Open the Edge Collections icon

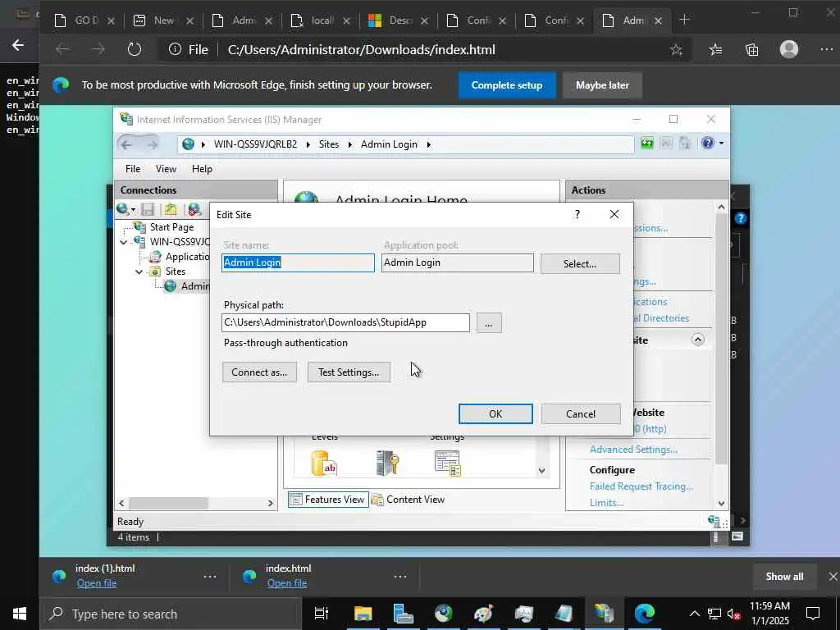click(751, 50)
